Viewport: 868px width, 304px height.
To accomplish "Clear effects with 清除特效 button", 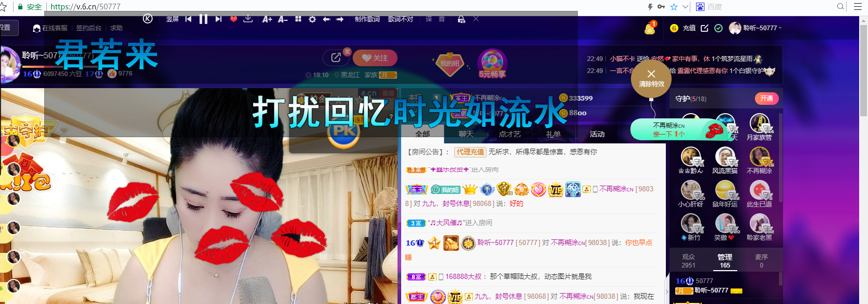I will (651, 79).
